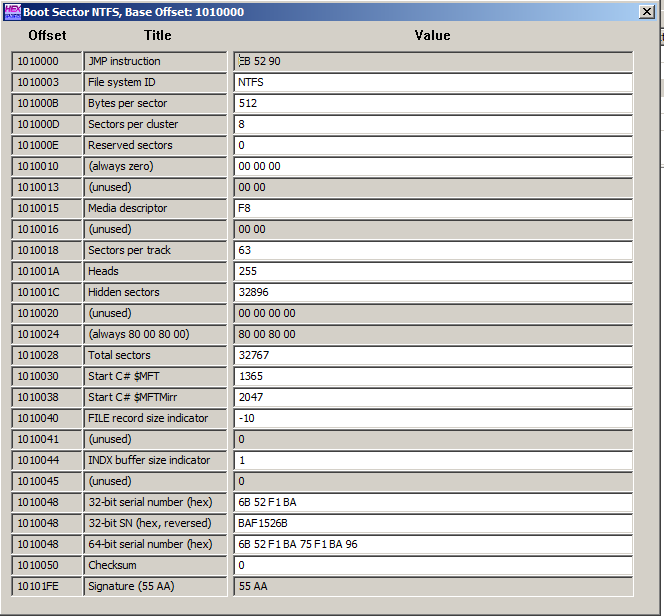Select the Sectors per cluster value field
The height and width of the screenshot is (616, 664).
pyautogui.click(x=433, y=124)
